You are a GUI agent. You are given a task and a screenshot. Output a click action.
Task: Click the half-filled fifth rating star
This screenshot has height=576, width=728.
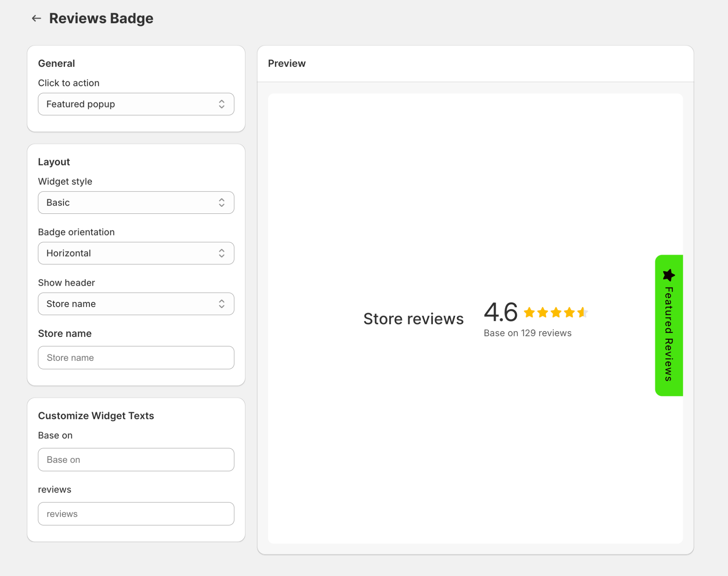tap(583, 312)
